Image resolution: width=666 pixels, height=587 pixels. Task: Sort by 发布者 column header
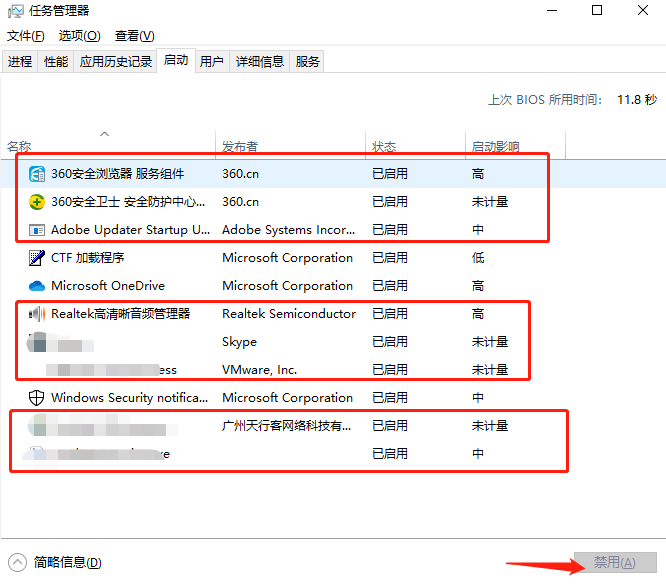click(x=240, y=147)
